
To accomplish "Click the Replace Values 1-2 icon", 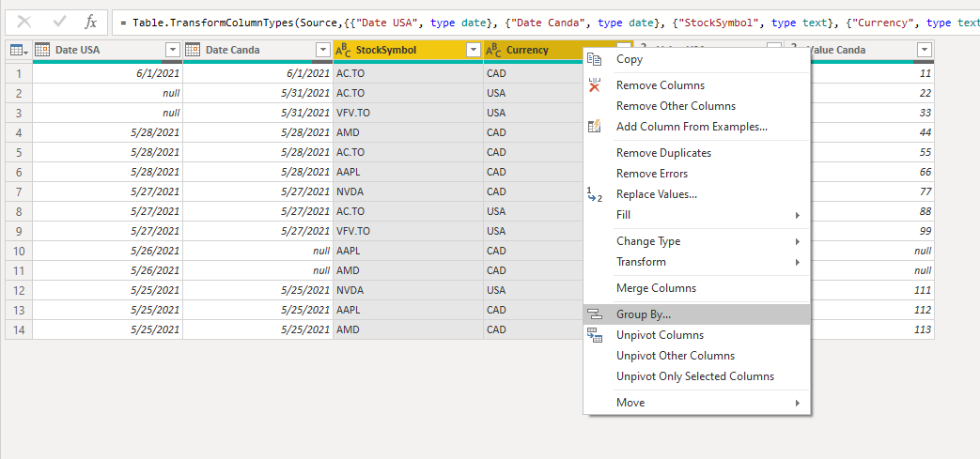I will point(595,194).
